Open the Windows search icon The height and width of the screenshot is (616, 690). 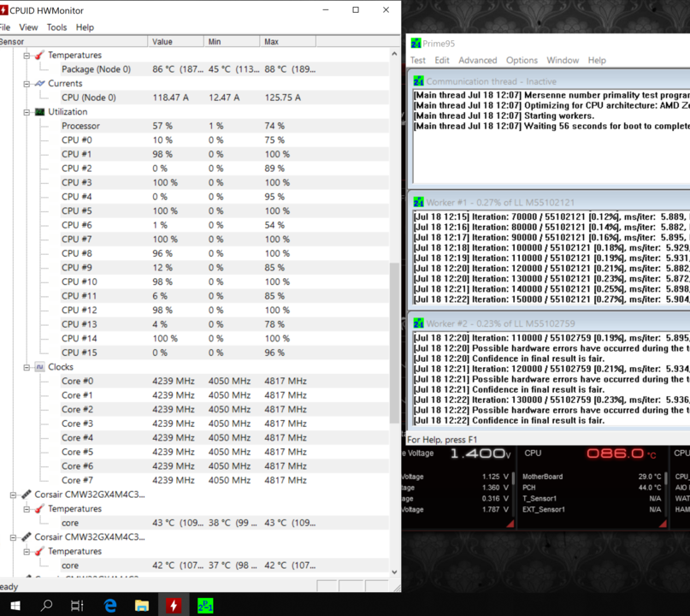click(x=46, y=606)
